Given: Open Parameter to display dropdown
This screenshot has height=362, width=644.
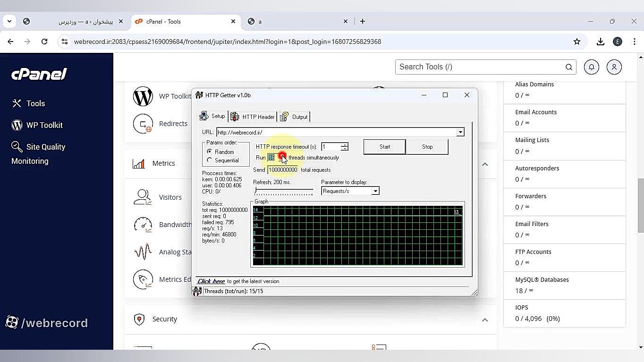Looking at the screenshot, I should tap(375, 191).
